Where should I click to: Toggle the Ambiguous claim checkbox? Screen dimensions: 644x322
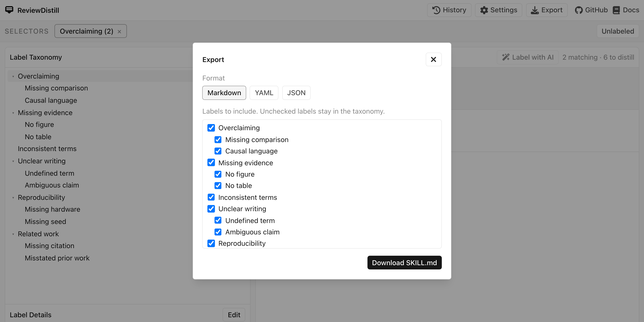[218, 232]
